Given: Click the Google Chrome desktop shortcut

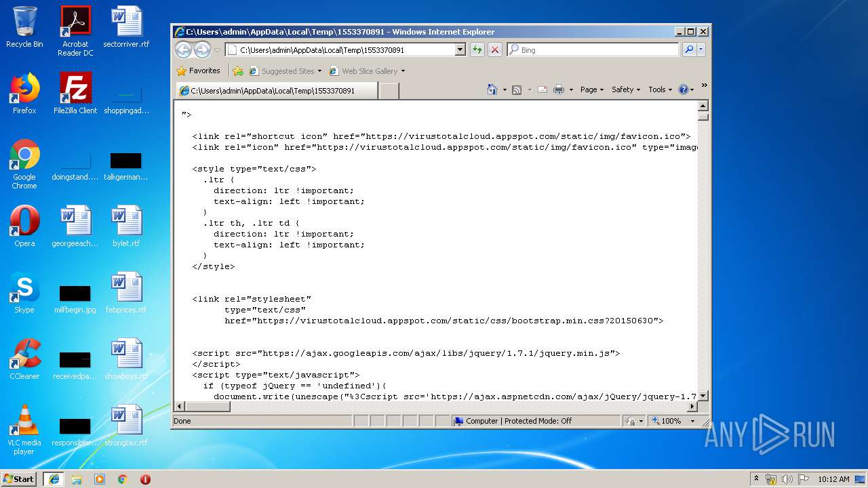Looking at the screenshot, I should (x=24, y=164).
